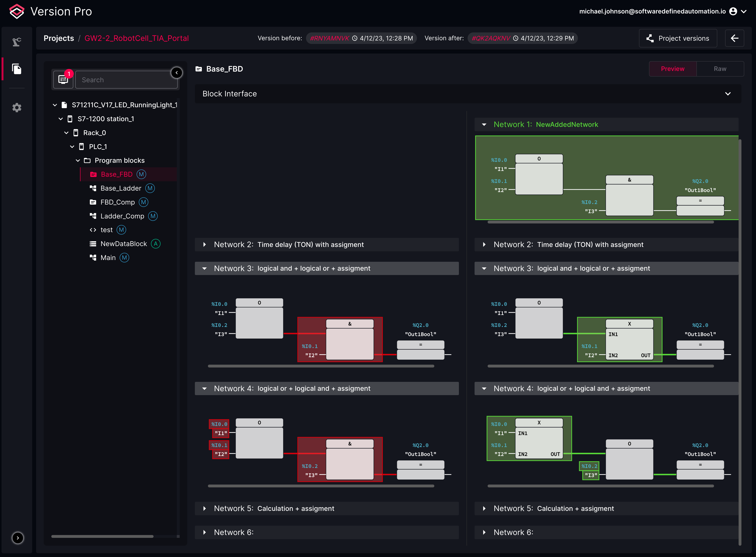Select FBD_Comp program block in tree

tap(117, 202)
